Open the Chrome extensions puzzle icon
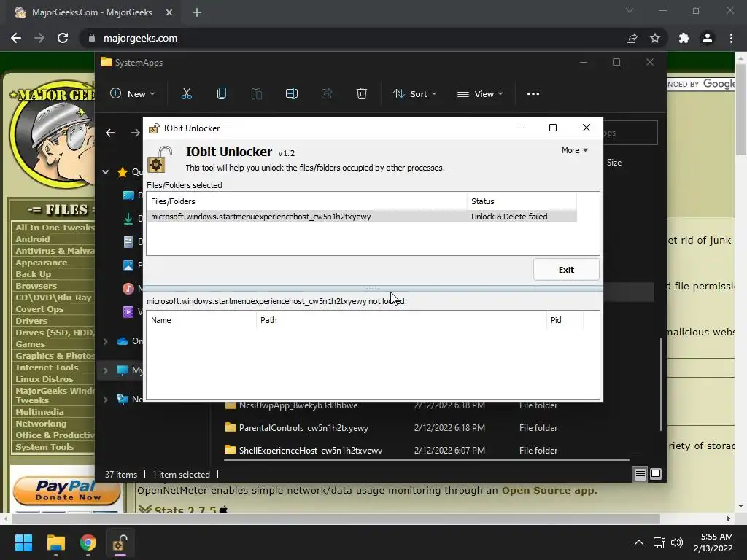 (x=684, y=38)
